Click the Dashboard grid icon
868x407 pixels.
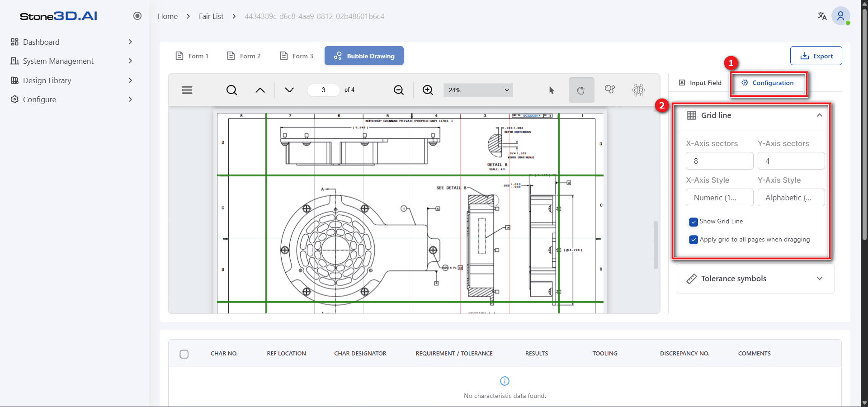coord(14,42)
